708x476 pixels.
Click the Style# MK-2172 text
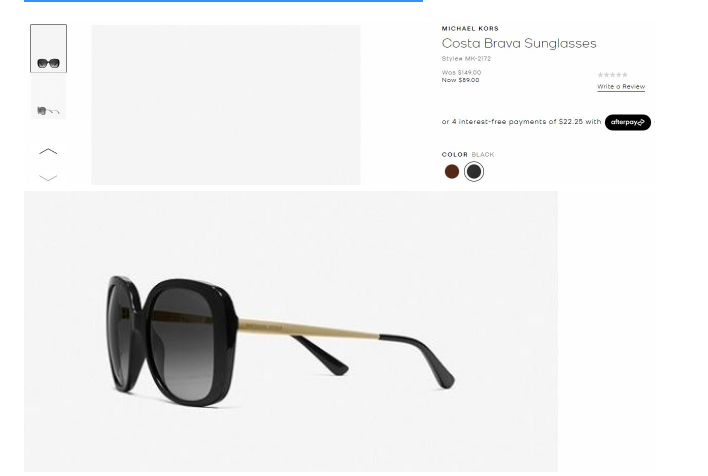466,59
